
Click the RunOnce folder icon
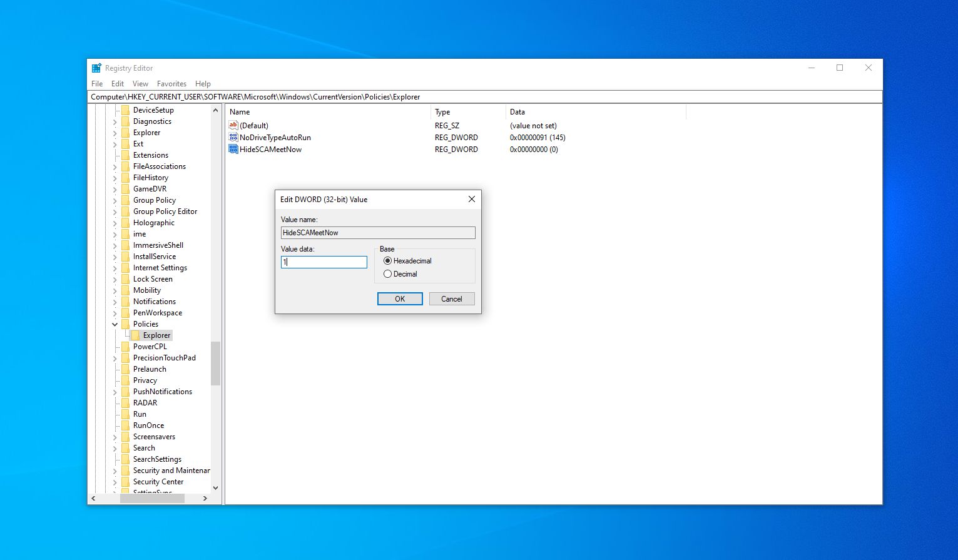(x=125, y=425)
